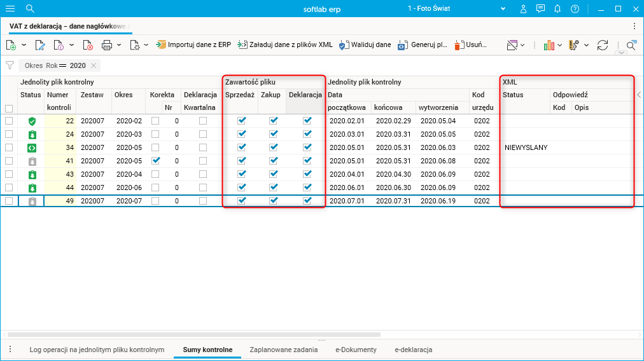Switch to Log operacji na jednolitym pliku kontrolnym tab

point(97,350)
